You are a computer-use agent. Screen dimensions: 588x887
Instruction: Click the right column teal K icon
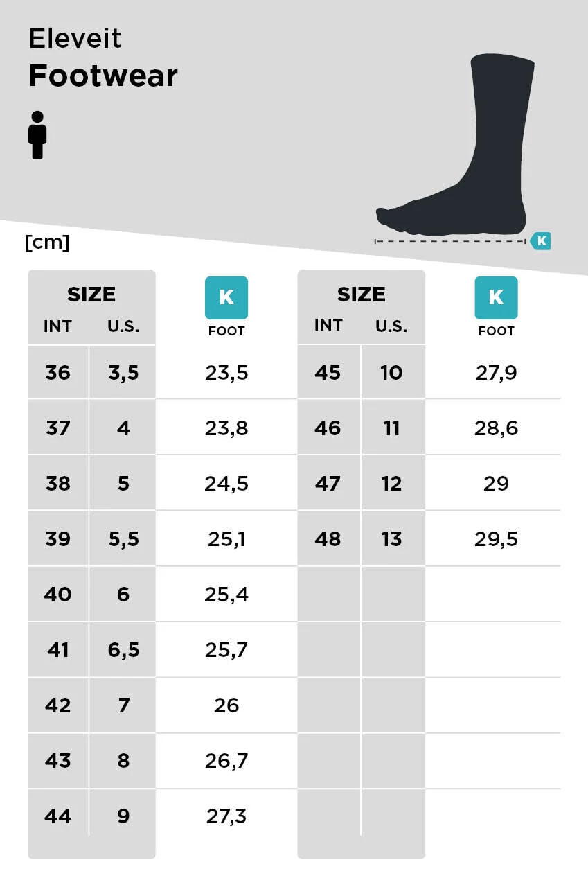pyautogui.click(x=496, y=298)
